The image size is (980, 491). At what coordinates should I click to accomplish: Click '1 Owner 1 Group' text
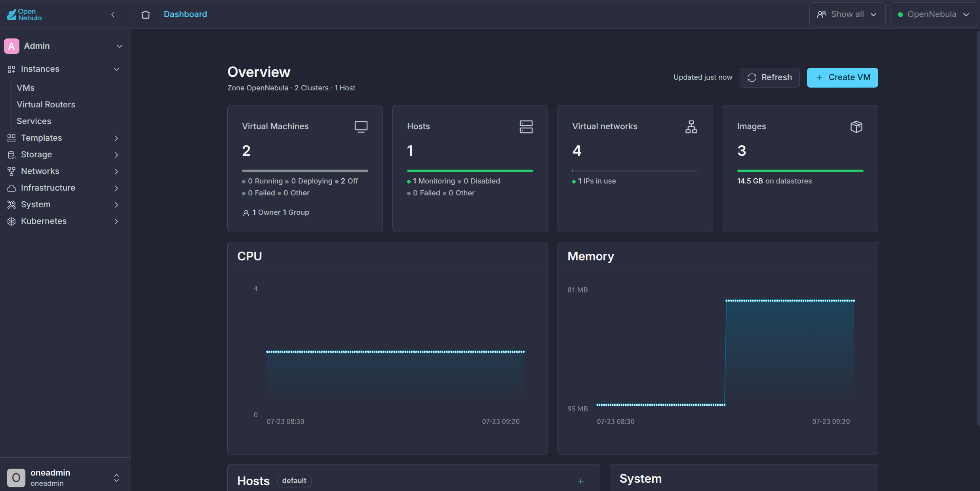point(281,212)
